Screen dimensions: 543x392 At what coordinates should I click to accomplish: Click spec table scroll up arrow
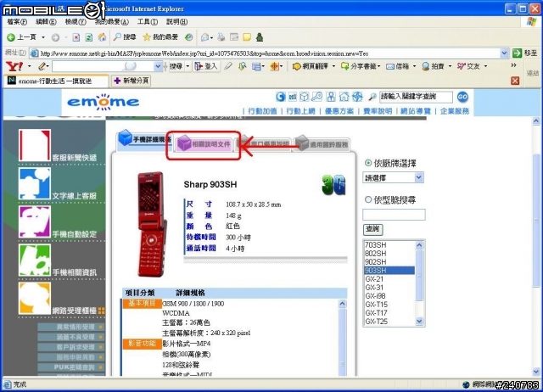[342, 304]
